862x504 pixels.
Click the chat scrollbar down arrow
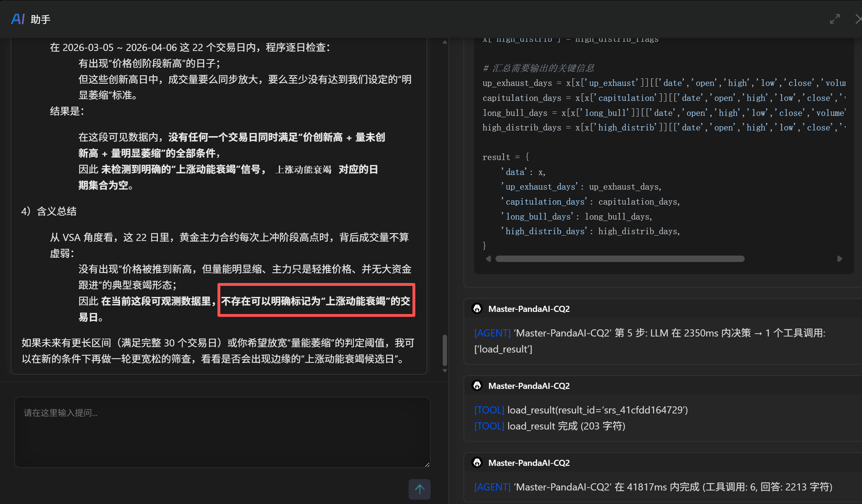click(x=445, y=371)
